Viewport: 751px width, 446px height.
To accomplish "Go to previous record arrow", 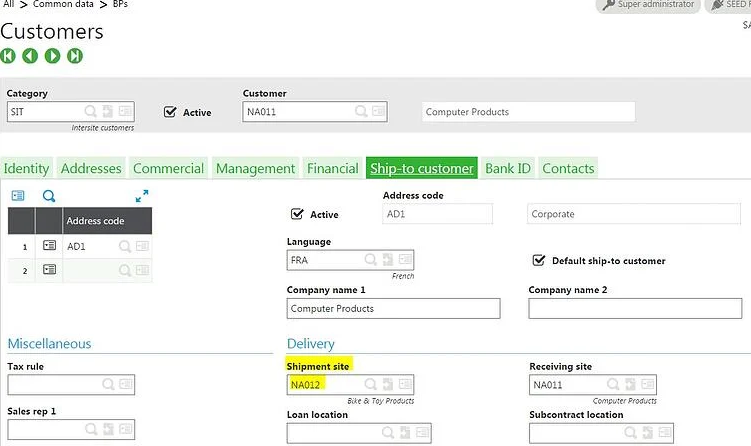I will pos(30,56).
